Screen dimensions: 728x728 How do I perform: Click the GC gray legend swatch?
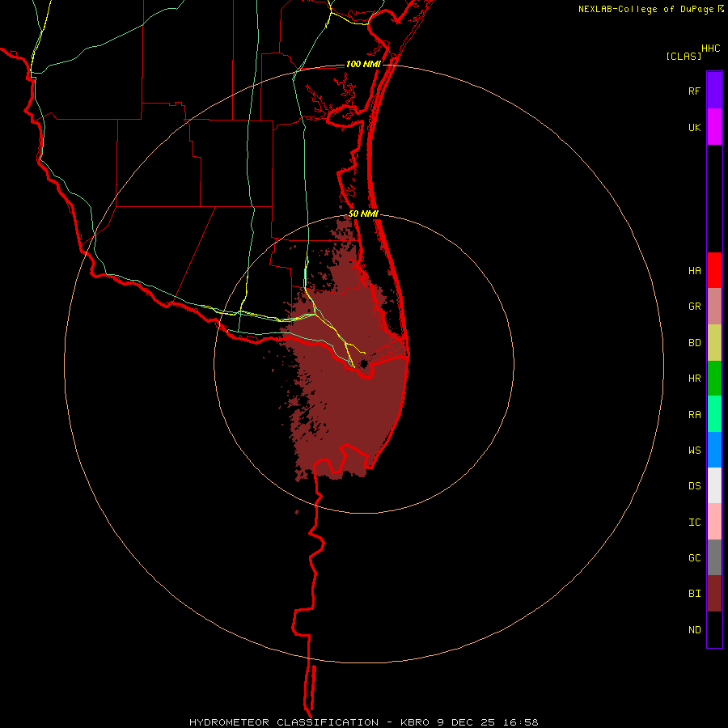click(714, 557)
